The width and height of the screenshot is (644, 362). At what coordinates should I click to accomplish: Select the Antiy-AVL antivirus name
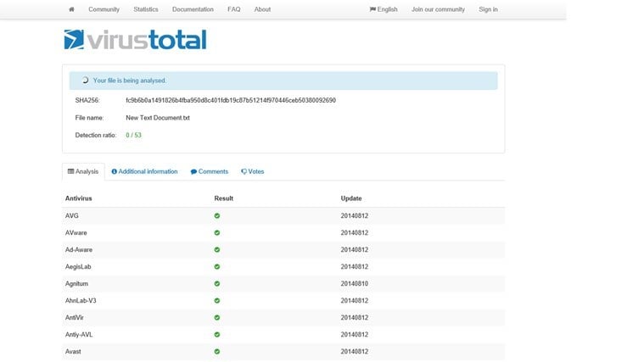[x=79, y=335]
